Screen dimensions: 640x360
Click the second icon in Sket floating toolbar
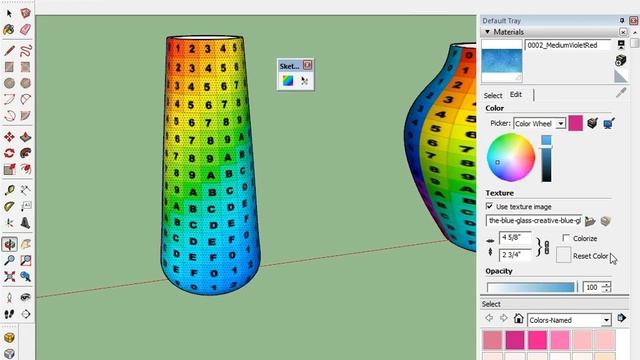pos(304,81)
